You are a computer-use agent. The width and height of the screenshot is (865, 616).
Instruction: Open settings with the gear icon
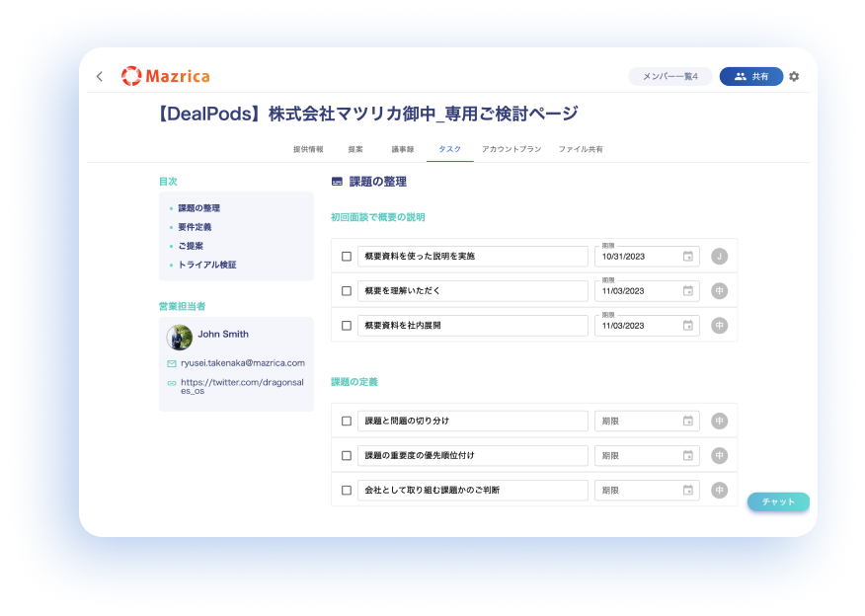point(794,77)
